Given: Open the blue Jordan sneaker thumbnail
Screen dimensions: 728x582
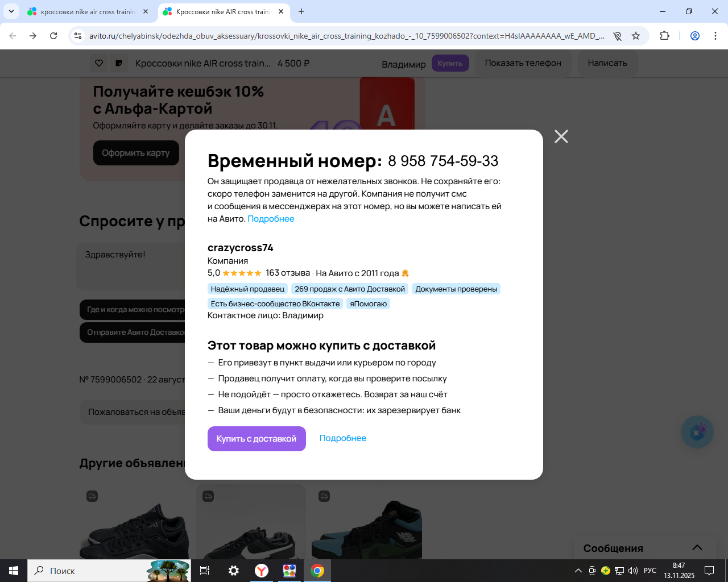Looking at the screenshot, I should [x=367, y=522].
